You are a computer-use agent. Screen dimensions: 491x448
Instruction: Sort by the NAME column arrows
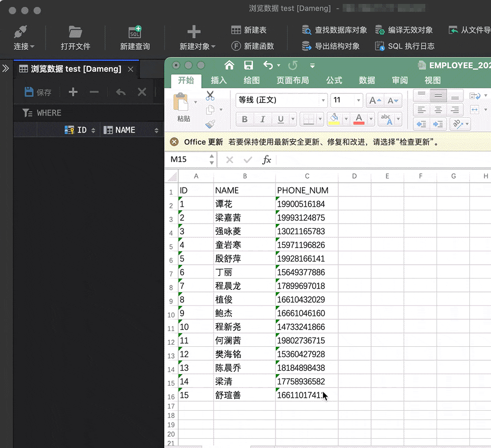156,130
